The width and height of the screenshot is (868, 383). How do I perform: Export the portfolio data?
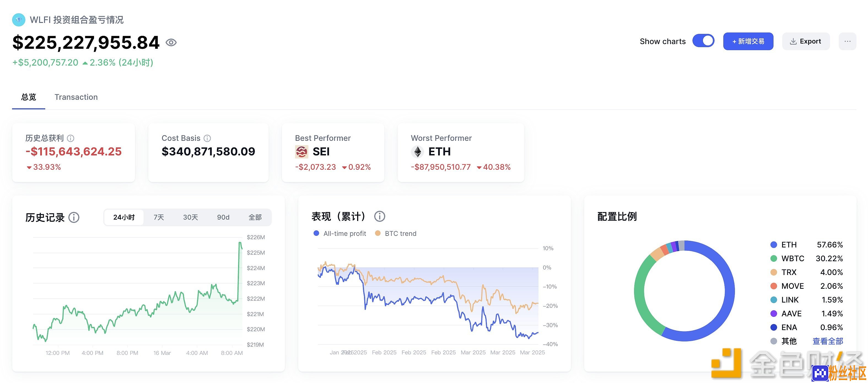806,41
